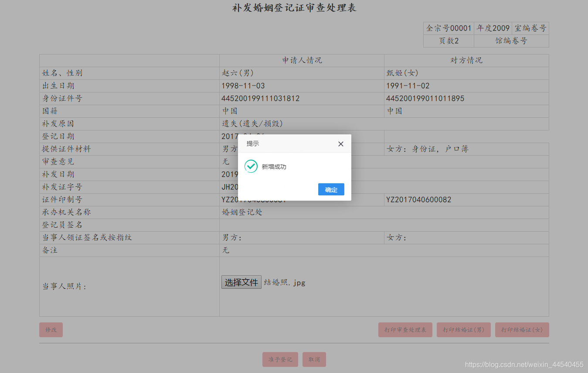Click the 修改 button
588x373 pixels.
click(x=51, y=330)
